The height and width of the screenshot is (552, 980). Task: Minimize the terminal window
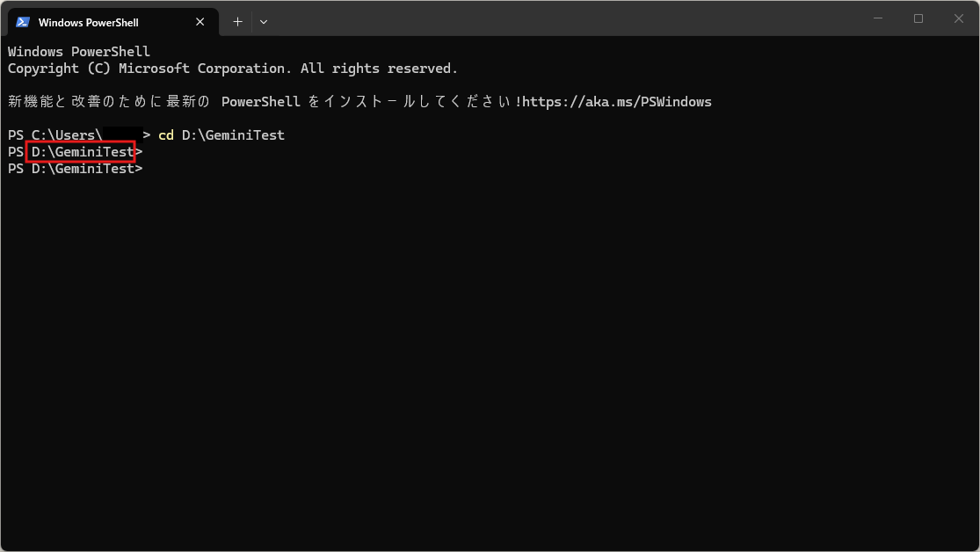[878, 18]
